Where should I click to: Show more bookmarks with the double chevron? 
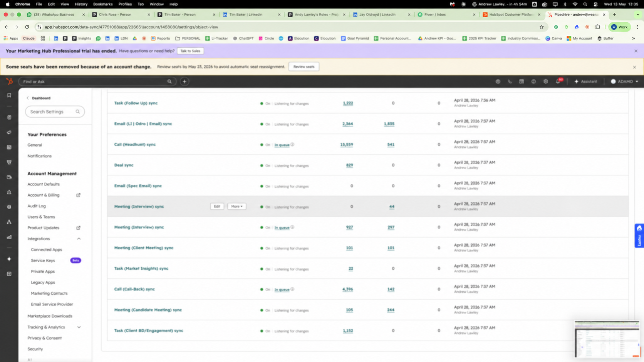coord(634,38)
